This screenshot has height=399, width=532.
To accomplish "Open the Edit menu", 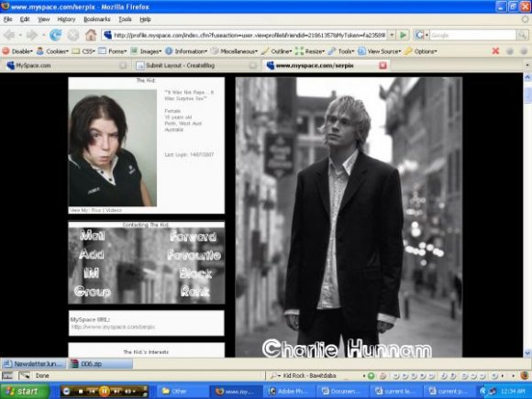I will pos(25,19).
